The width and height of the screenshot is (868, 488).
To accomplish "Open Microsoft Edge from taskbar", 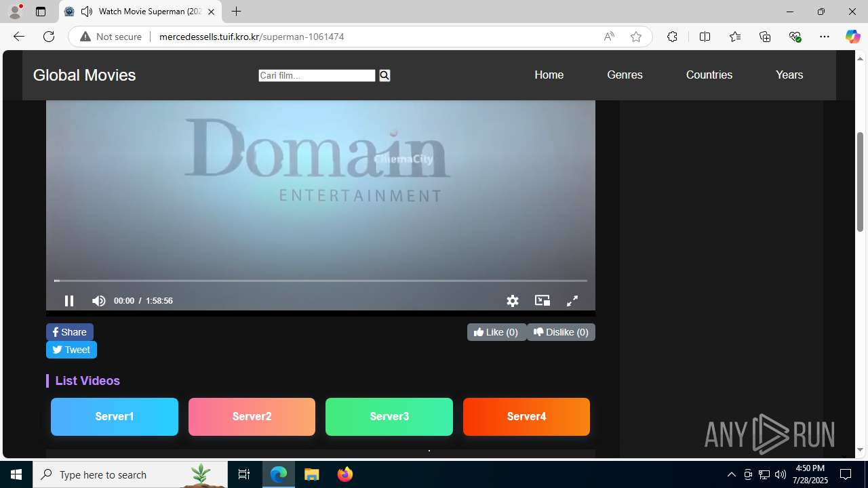I will pos(279,474).
